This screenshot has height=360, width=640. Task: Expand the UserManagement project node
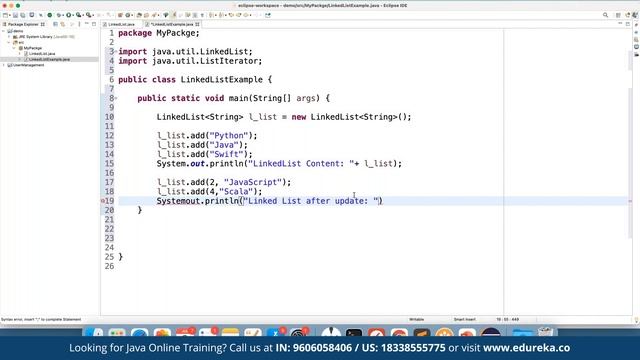[4, 65]
